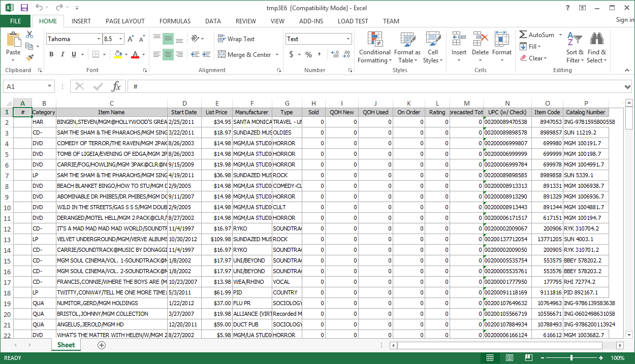Image resolution: width=635 pixels, height=364 pixels.
Task: Toggle Bold formatting
Action: pos(51,54)
